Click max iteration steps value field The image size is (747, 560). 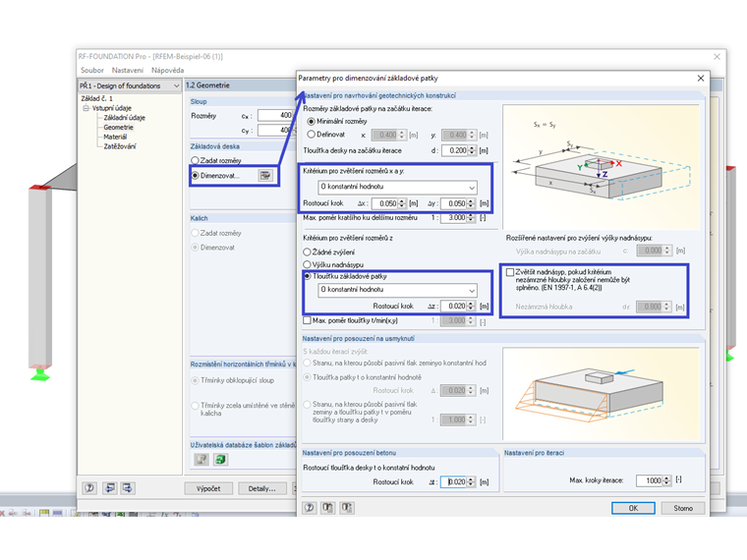650,481
